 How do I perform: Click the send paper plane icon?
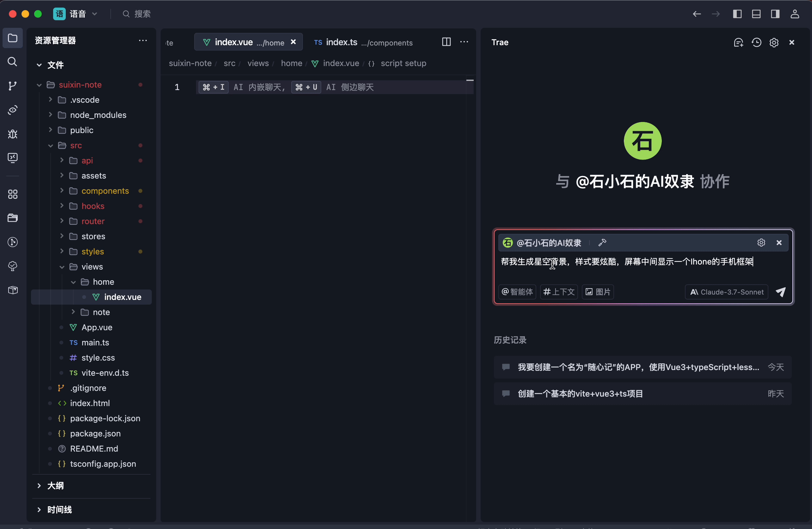pos(781,292)
